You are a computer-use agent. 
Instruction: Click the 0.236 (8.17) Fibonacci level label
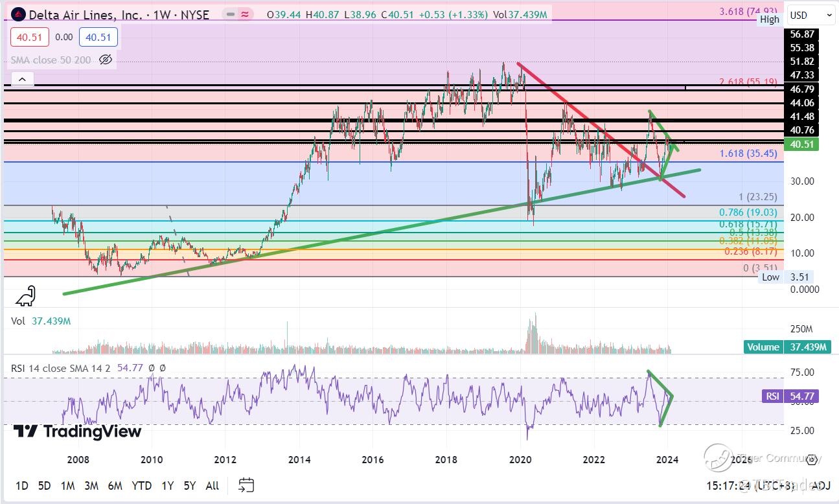[x=752, y=251]
